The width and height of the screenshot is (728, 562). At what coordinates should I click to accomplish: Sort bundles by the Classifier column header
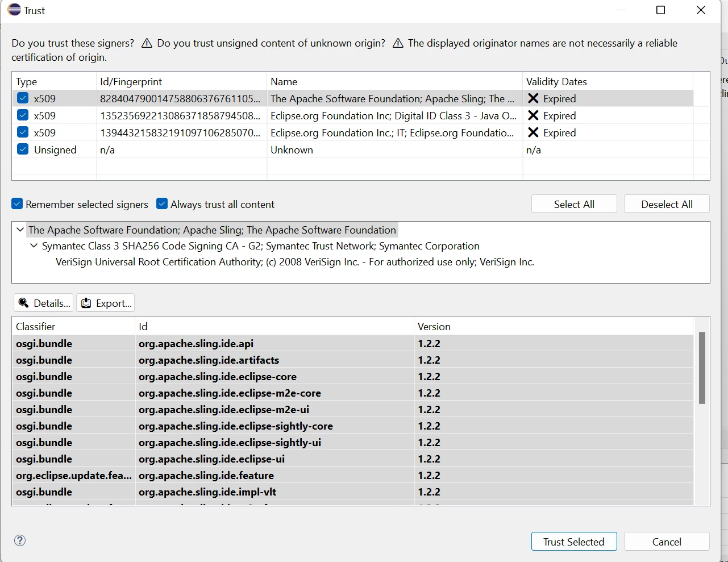point(73,326)
